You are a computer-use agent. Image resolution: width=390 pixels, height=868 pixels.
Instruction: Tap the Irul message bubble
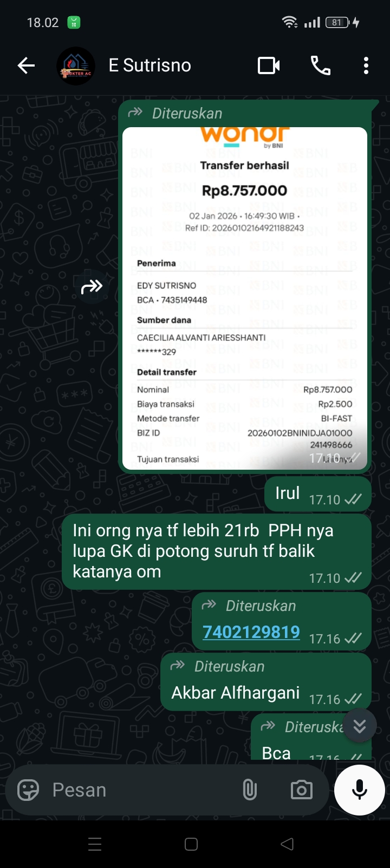318,494
